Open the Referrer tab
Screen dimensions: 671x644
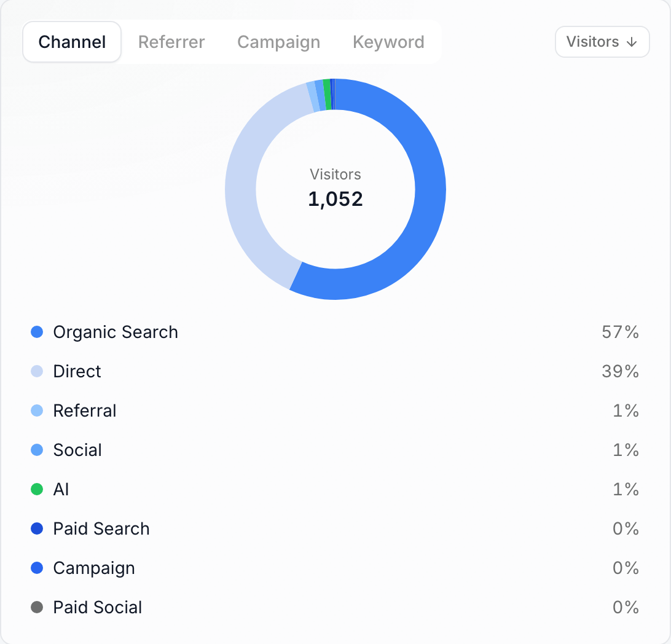point(171,42)
